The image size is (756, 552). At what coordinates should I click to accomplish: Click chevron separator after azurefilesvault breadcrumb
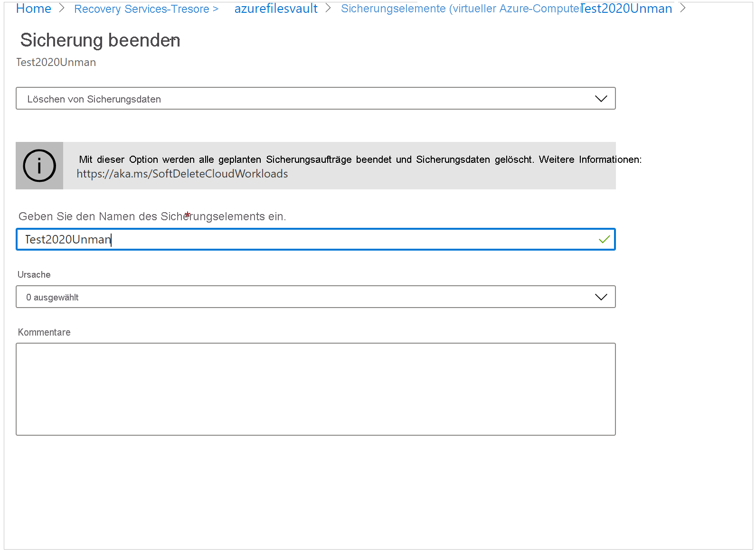328,8
